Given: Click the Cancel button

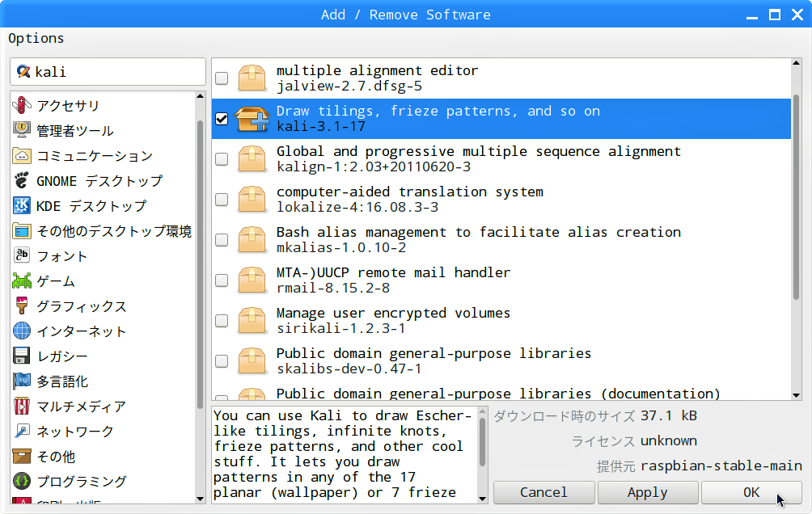Looking at the screenshot, I should coord(543,492).
